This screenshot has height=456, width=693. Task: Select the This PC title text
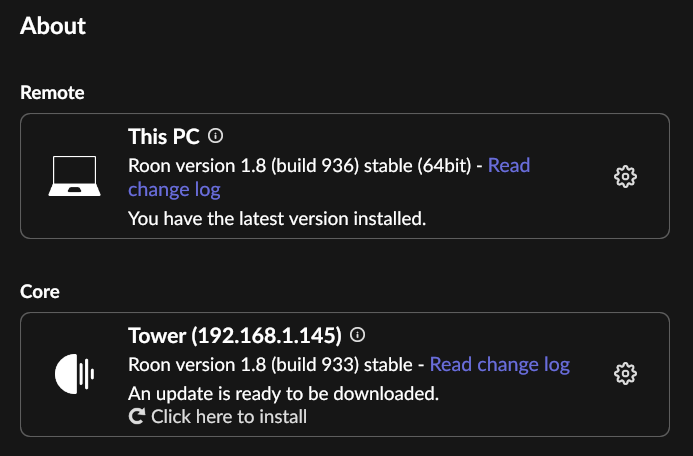pyautogui.click(x=164, y=137)
